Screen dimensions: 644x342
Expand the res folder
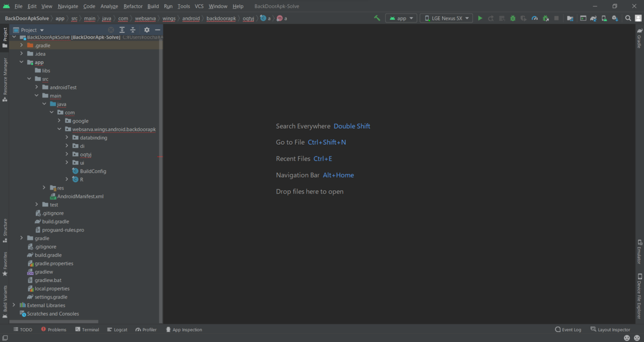click(x=44, y=188)
